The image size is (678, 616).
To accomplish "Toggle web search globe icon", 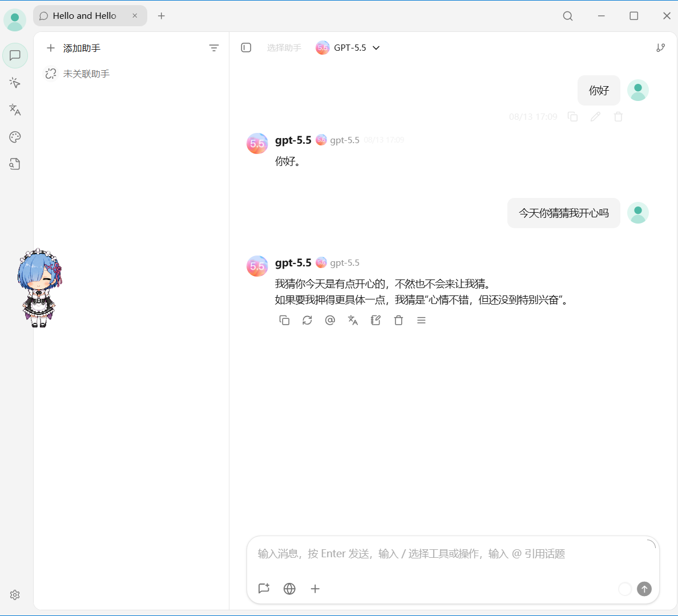I will [289, 589].
